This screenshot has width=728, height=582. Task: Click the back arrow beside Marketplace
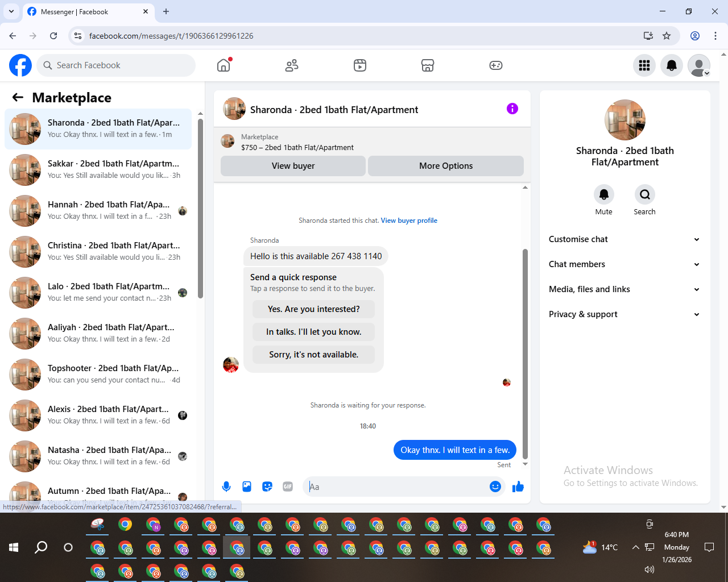pyautogui.click(x=18, y=97)
